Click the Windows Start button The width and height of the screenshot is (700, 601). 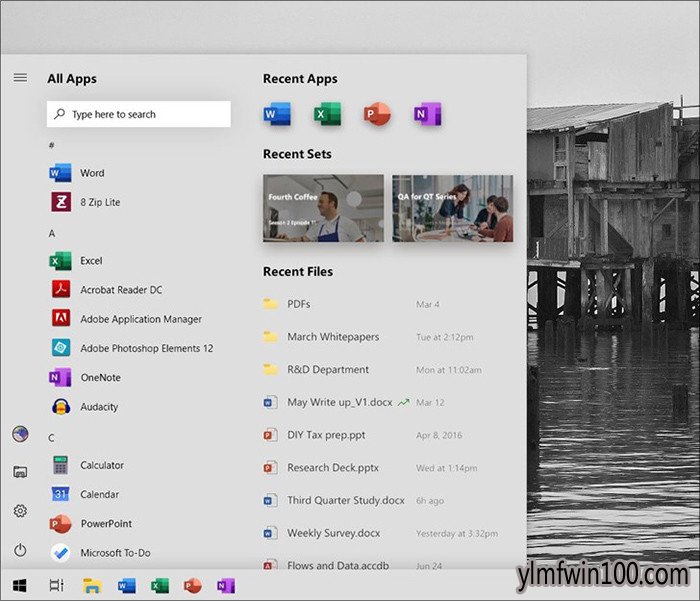pos(20,585)
